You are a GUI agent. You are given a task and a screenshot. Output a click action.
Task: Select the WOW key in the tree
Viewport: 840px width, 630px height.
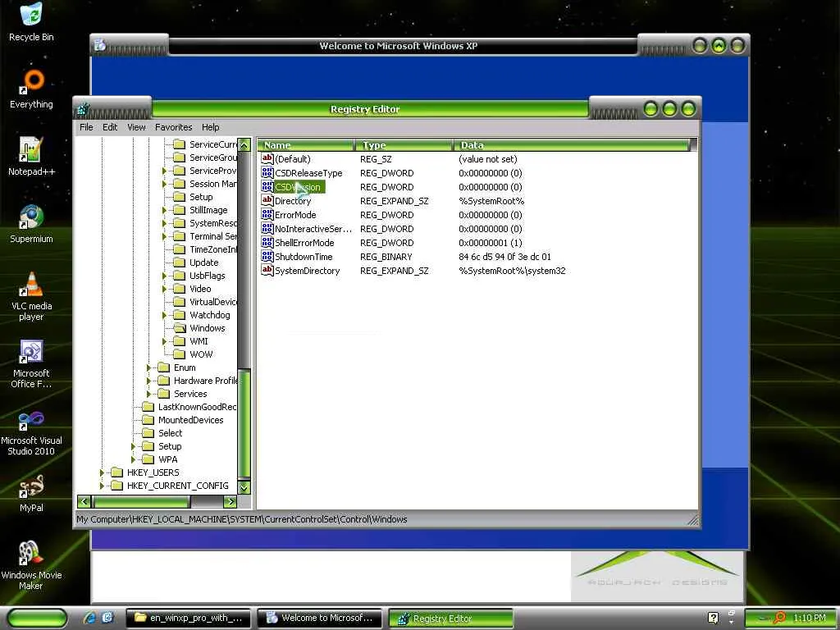click(x=201, y=354)
